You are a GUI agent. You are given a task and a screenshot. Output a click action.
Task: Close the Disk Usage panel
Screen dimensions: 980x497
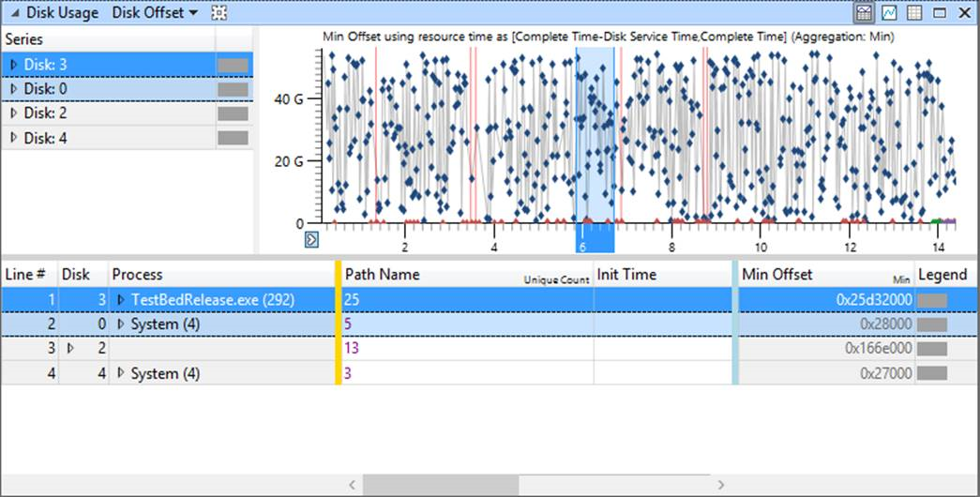(964, 12)
